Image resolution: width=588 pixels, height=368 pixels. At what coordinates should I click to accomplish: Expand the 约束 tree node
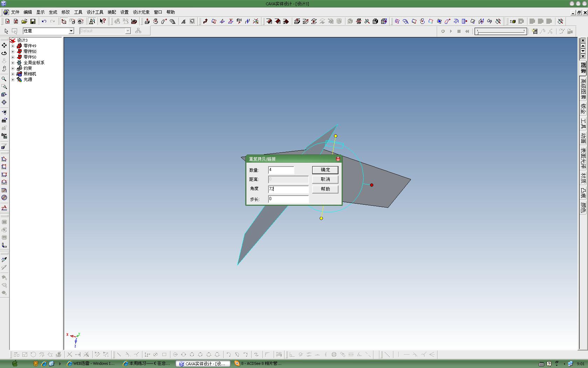pyautogui.click(x=13, y=68)
